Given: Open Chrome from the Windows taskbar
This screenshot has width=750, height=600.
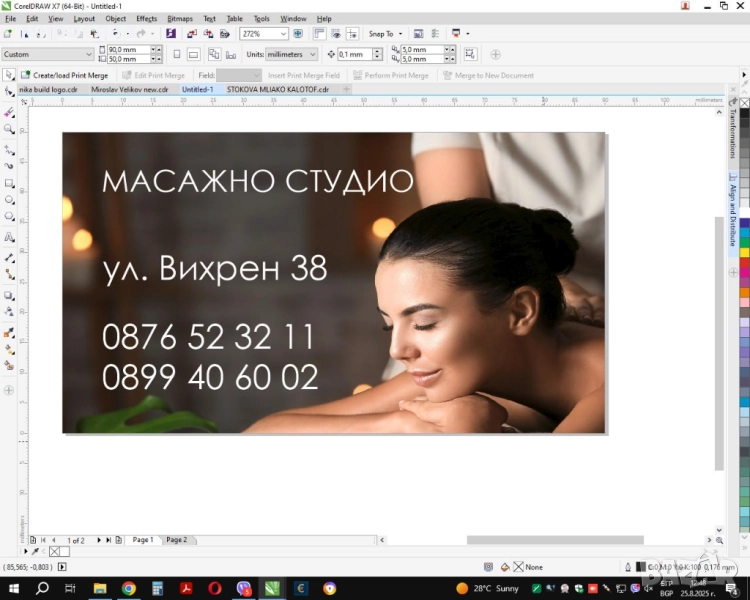Looking at the screenshot, I should [x=128, y=588].
